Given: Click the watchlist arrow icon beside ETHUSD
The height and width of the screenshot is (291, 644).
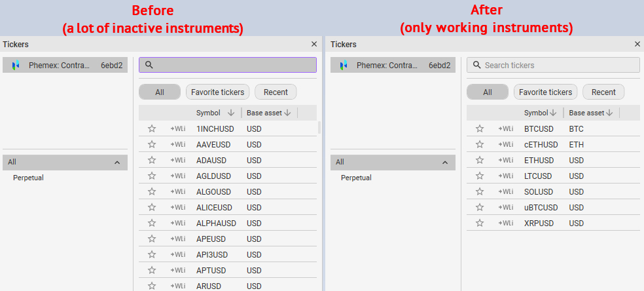Looking at the screenshot, I should pos(505,160).
